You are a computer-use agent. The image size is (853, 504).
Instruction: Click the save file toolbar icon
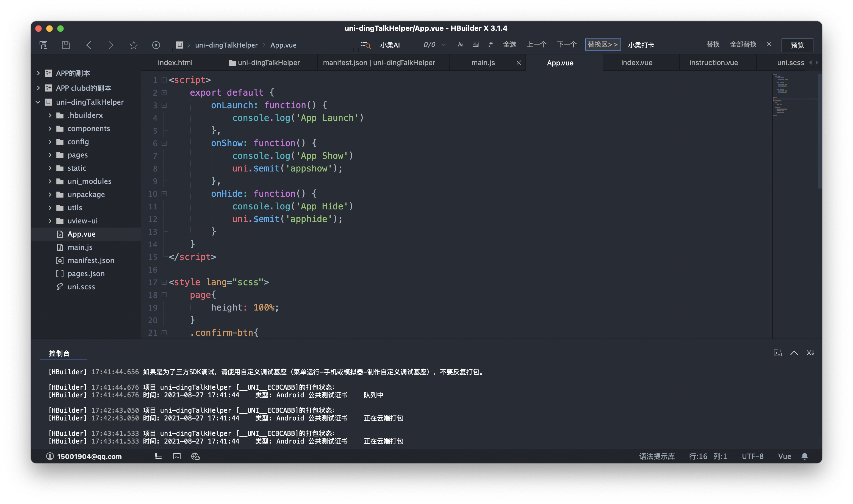[66, 45]
